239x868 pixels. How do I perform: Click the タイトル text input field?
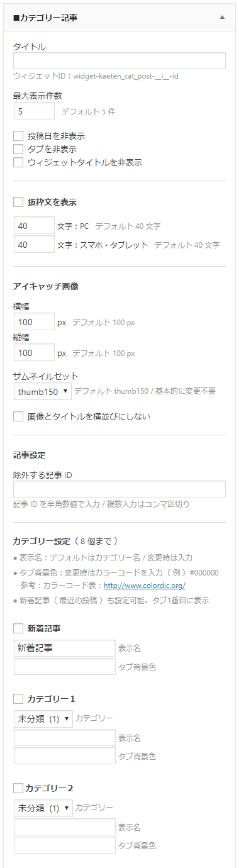tap(119, 60)
